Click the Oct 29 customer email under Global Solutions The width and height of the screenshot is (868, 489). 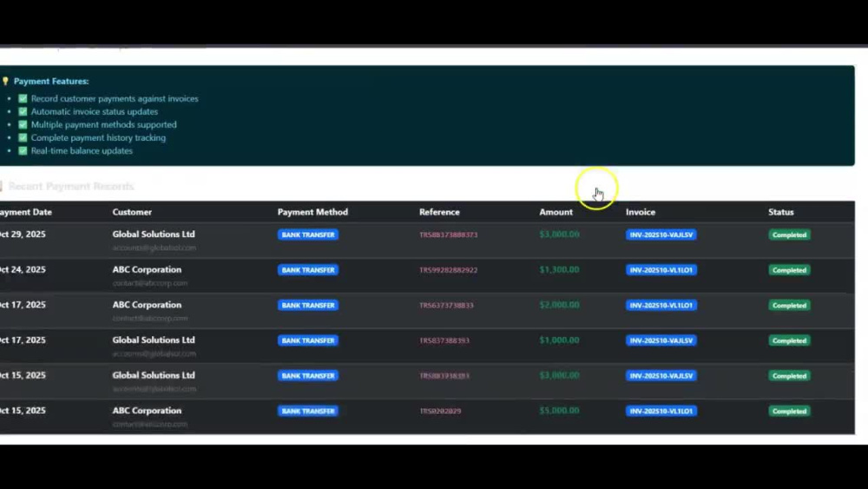pyautogui.click(x=155, y=248)
